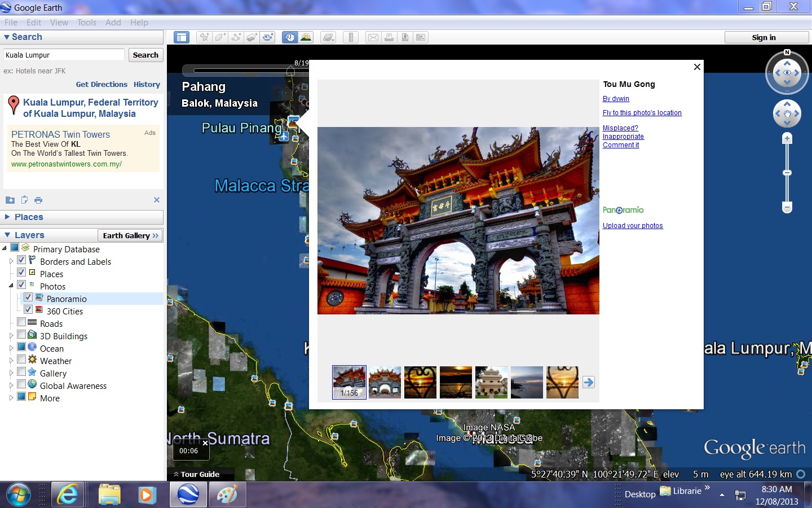Toggle the sidebar visibility button
The image size is (812, 508).
182,37
